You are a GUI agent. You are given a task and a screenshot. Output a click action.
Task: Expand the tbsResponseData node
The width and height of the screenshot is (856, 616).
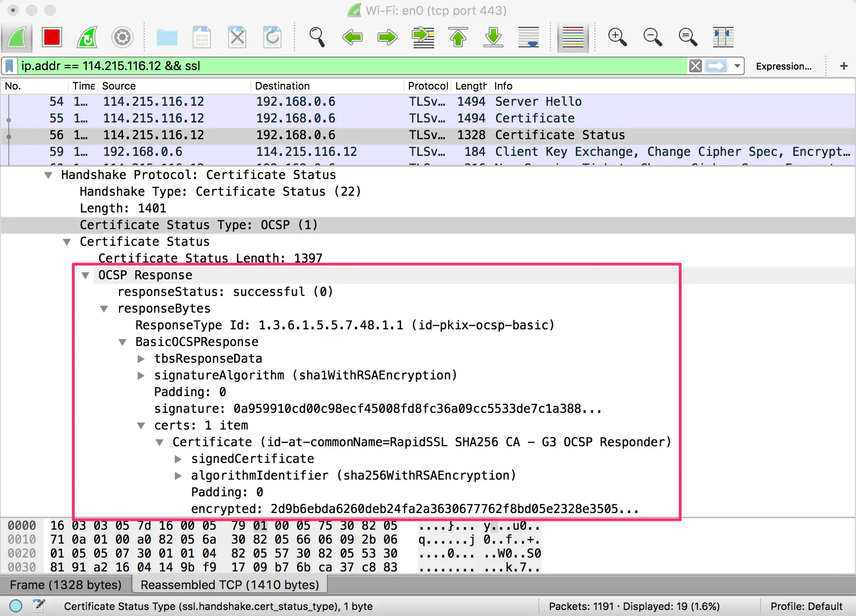[141, 359]
